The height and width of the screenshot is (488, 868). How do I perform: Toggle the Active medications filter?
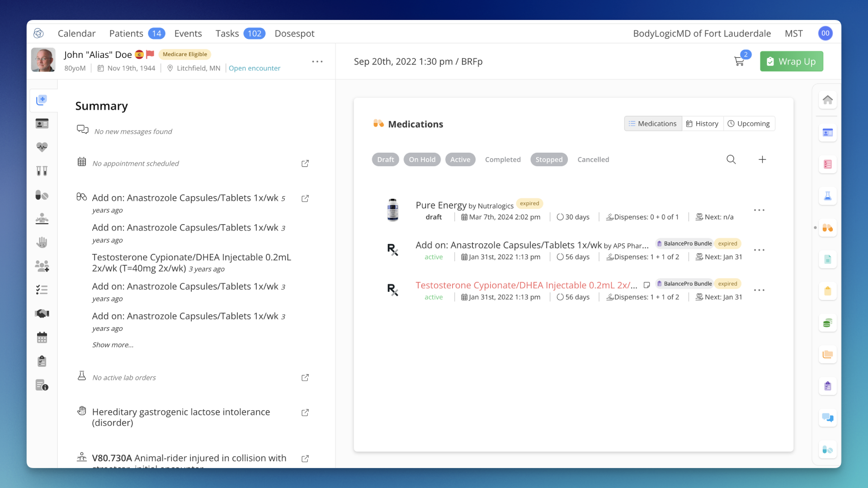tap(460, 159)
